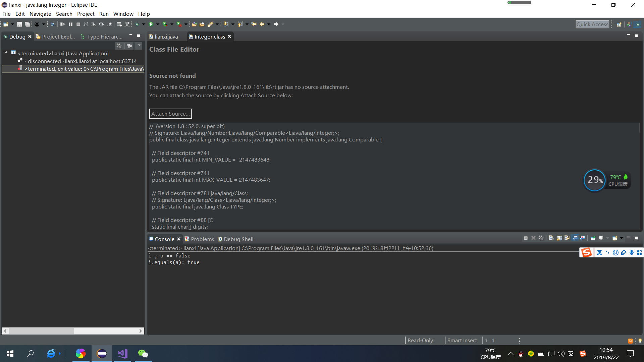Click the Debug bug icon in the toolbar
644x362 pixels.
137,24
